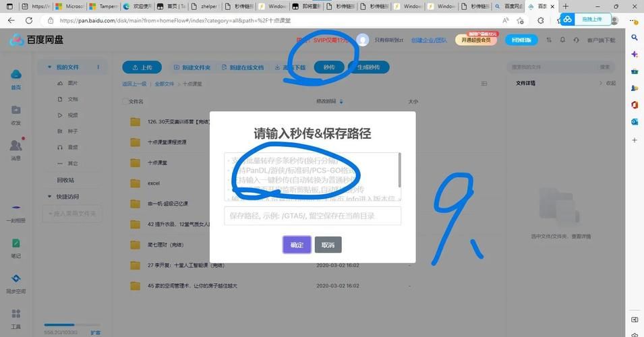Open 收发 in the left sidebar
This screenshot has height=337, width=644.
(x=16, y=115)
